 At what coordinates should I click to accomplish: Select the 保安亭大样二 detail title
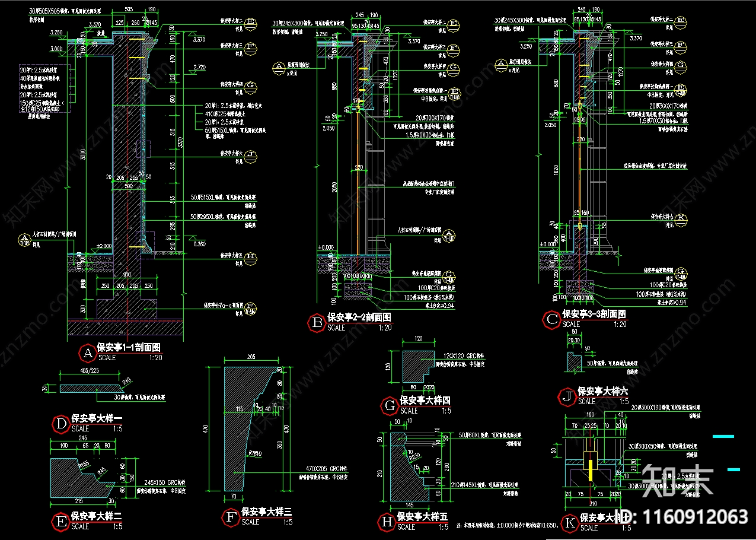96,516
